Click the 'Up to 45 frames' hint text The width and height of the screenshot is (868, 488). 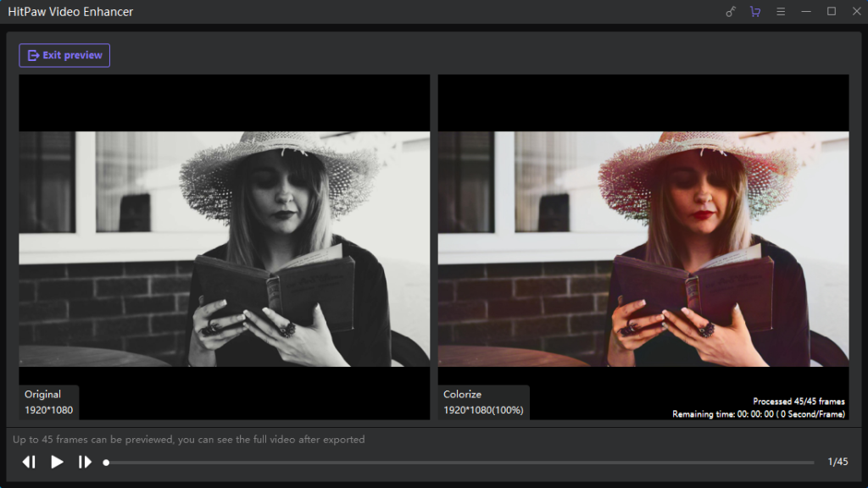[188, 440]
